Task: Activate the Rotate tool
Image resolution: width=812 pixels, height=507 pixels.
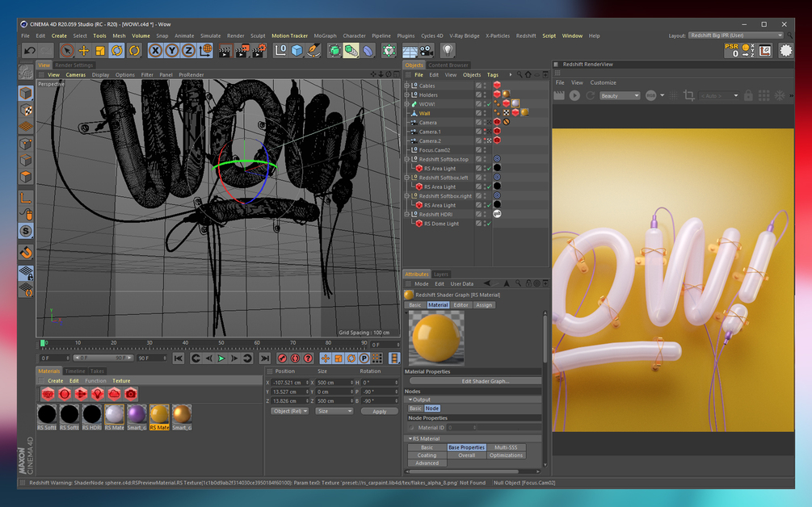Action: tap(117, 51)
